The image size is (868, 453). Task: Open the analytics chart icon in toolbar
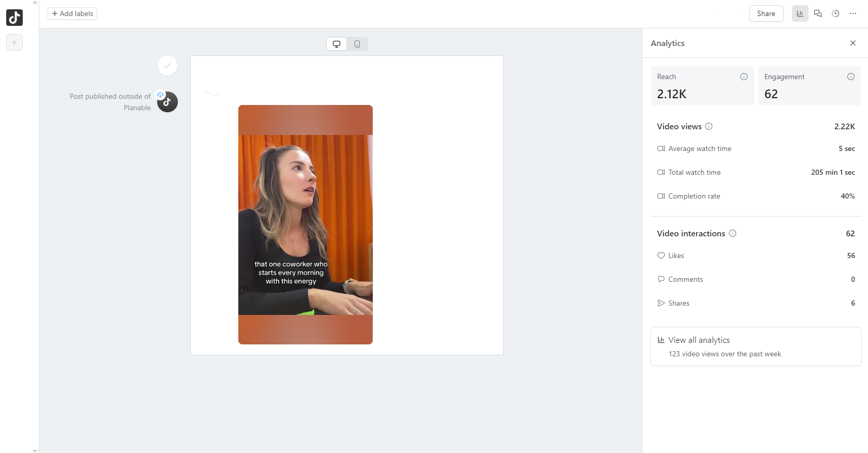tap(800, 13)
